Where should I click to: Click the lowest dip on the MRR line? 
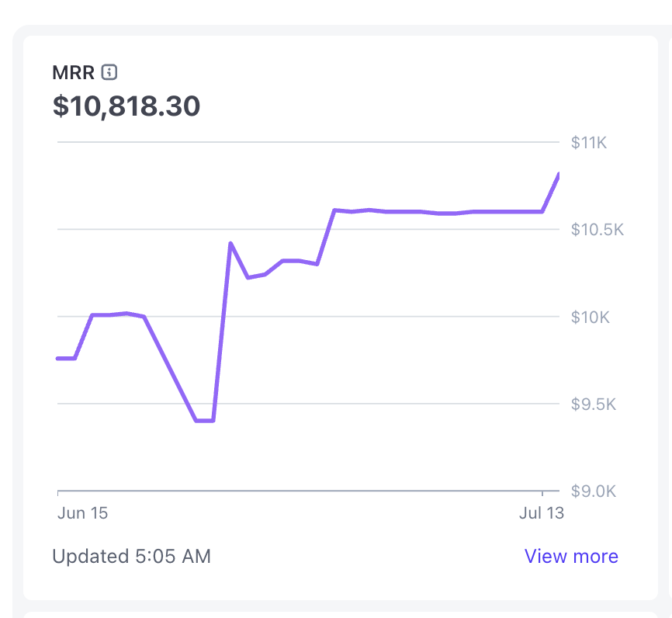[204, 420]
